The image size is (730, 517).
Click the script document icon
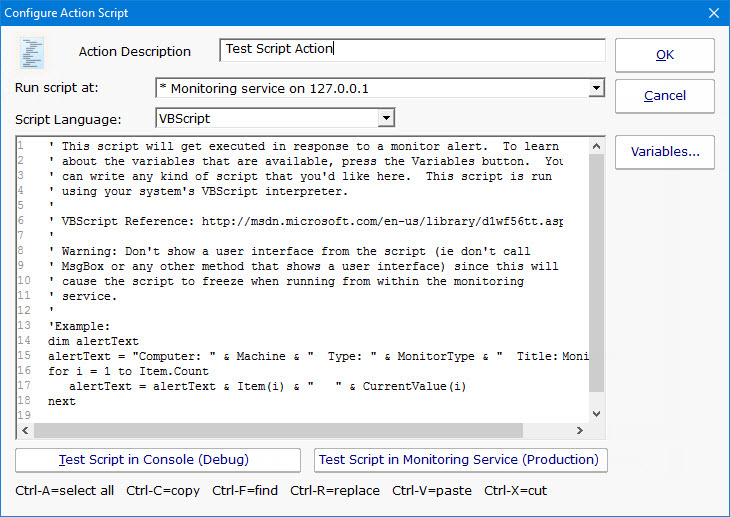pyautogui.click(x=34, y=52)
